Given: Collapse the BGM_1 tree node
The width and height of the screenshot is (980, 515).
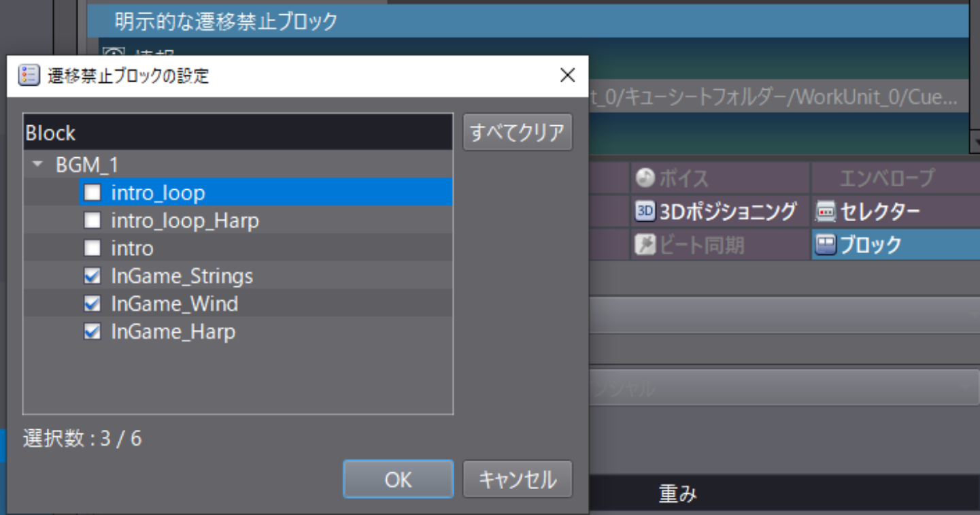Looking at the screenshot, I should (38, 165).
